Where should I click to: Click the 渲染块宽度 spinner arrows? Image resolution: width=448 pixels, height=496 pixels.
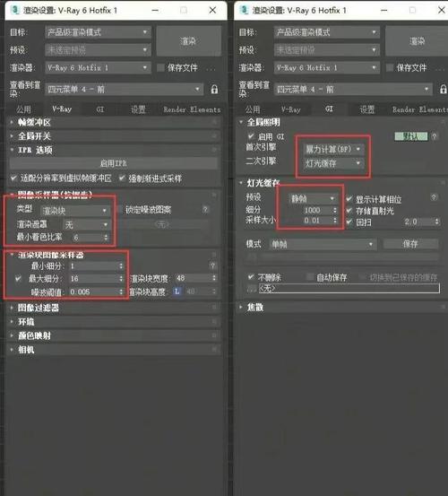(x=214, y=278)
